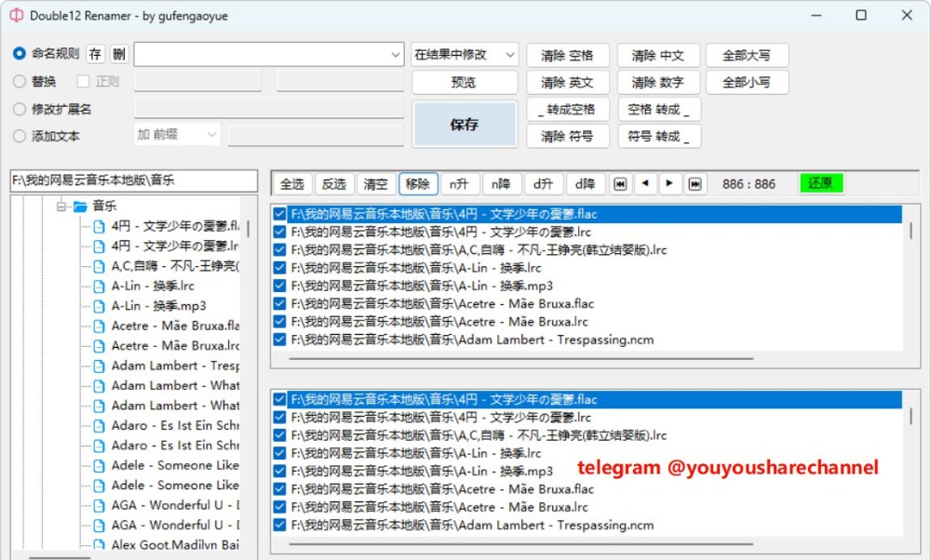Click the 预览 preview button
Screen dimensions: 931x560
[464, 82]
